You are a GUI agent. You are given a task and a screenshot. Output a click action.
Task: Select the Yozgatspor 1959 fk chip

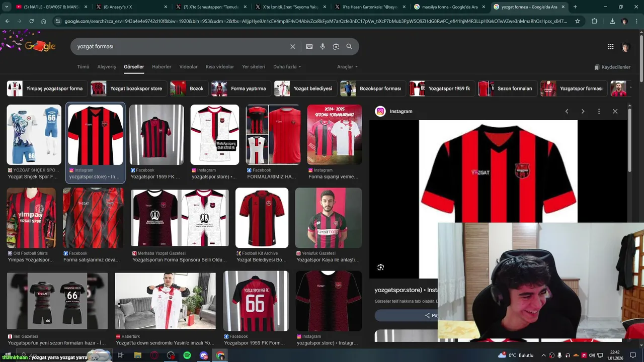tap(442, 88)
